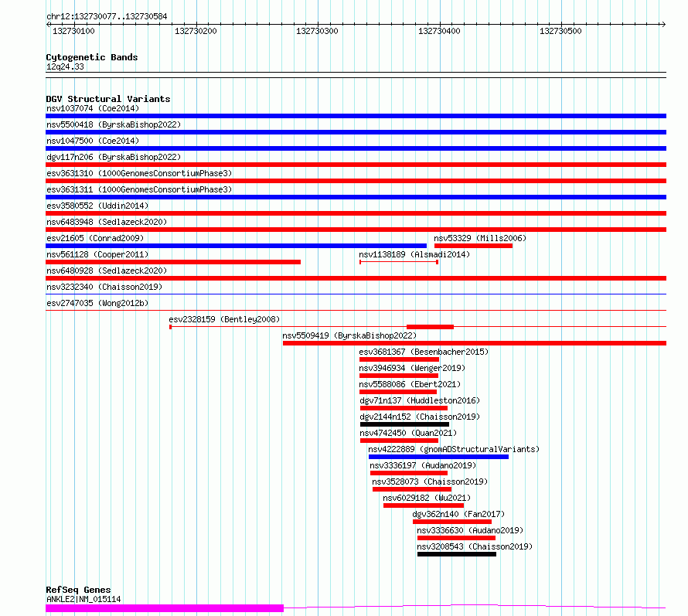688x616 pixels.
Task: Click nsv5588086 (Ebert2021) label
Action: (410, 384)
